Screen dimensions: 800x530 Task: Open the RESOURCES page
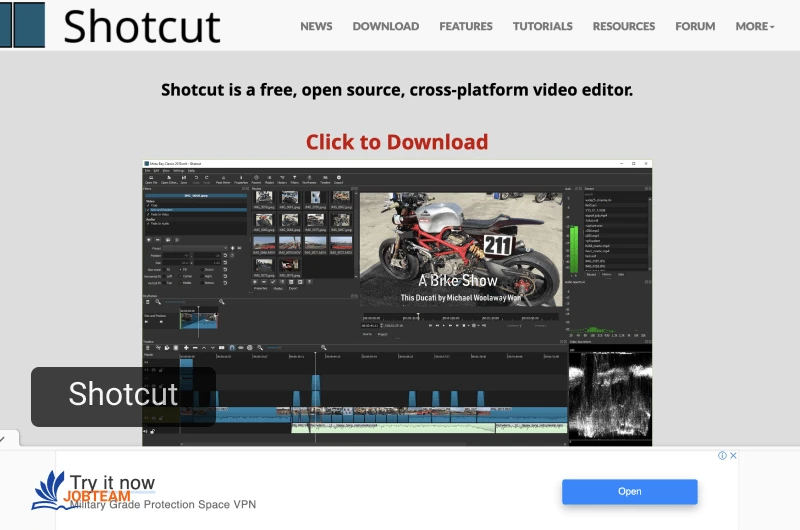click(623, 26)
